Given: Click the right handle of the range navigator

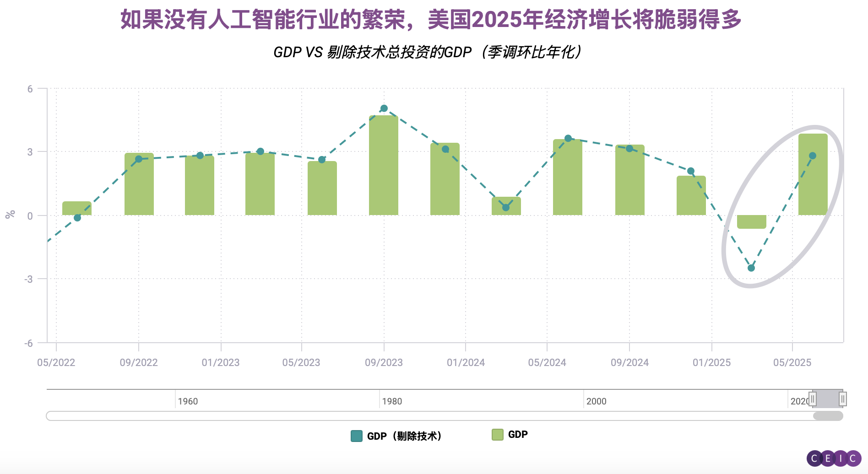Looking at the screenshot, I should pos(842,399).
